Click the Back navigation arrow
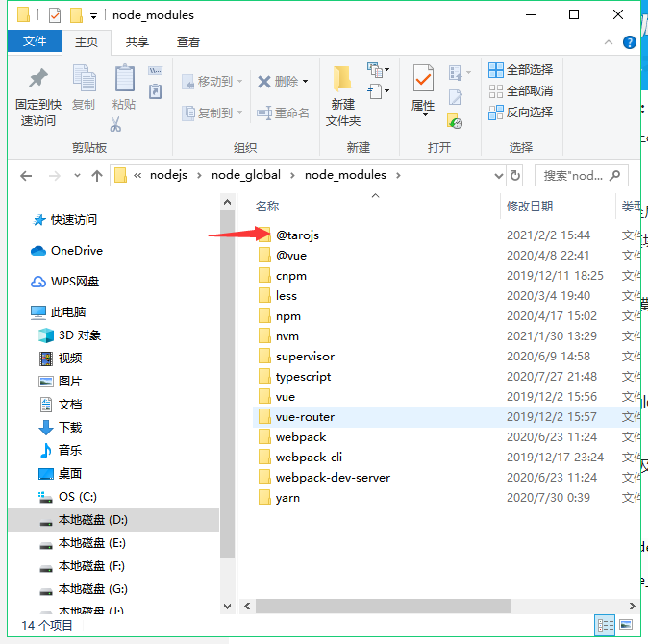Viewport: 648px width, 644px height. point(26,176)
